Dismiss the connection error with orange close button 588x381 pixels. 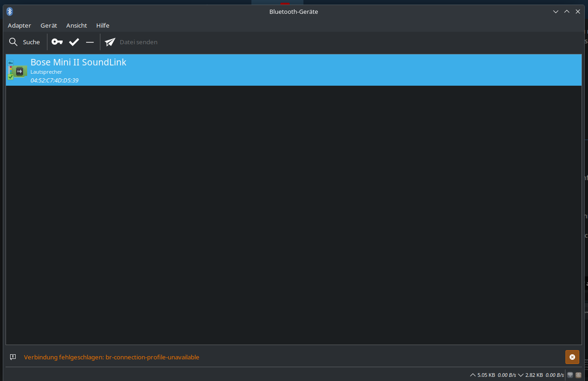[572, 357]
